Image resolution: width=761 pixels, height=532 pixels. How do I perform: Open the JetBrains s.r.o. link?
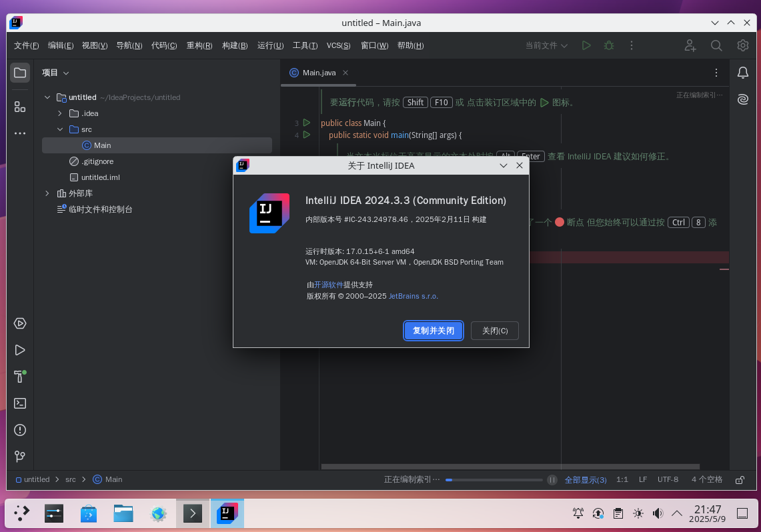point(414,295)
